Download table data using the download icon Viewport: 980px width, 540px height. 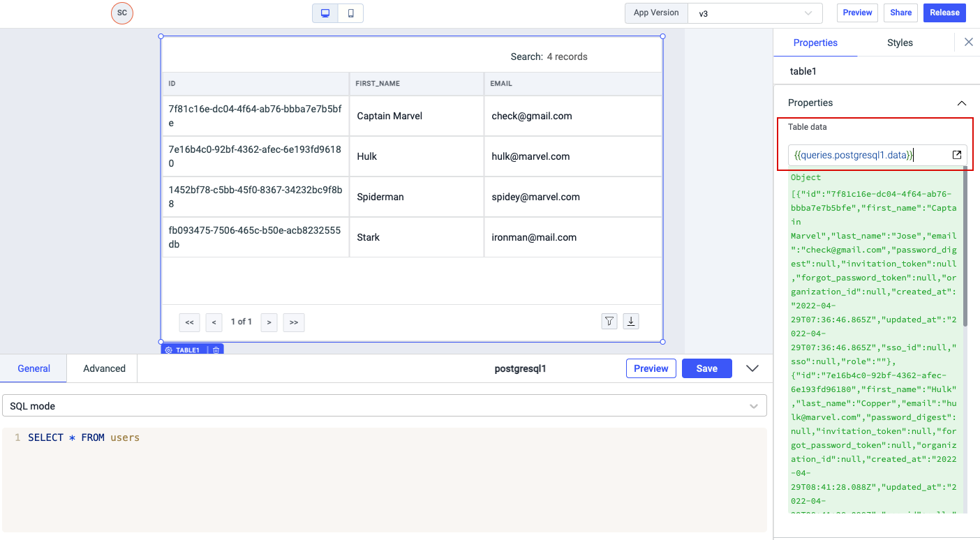point(631,321)
